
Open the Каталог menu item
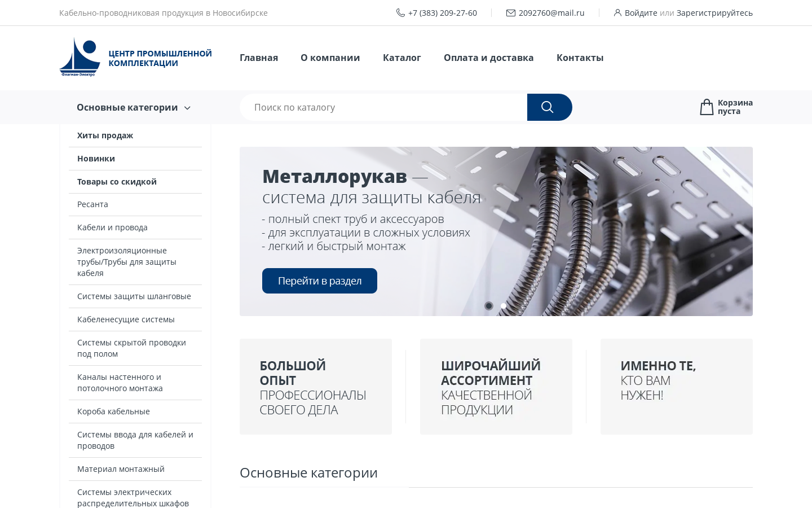(402, 58)
